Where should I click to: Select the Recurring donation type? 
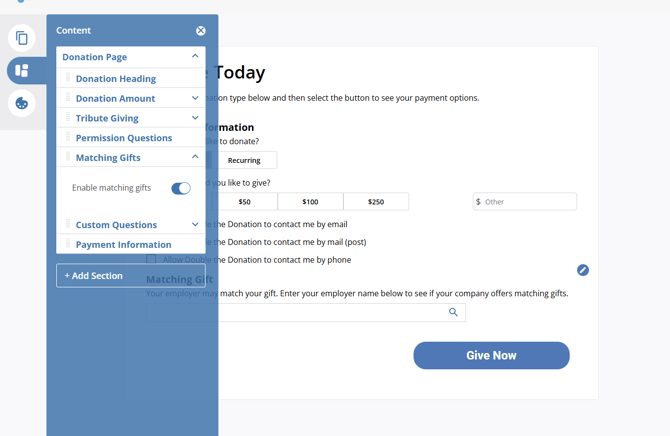tap(244, 160)
